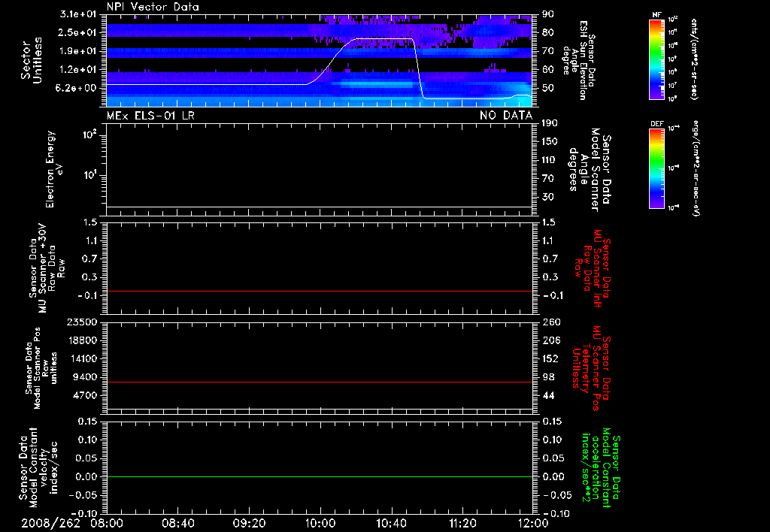Click the red MU Scanner Pos Telemetry title
This screenshot has width=770, height=532.
pos(591,368)
